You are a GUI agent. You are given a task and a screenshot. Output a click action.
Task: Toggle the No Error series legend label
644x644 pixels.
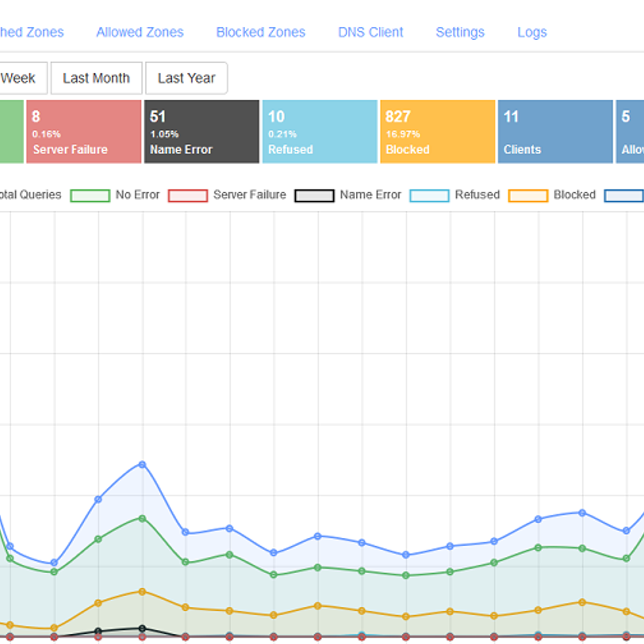(137, 195)
